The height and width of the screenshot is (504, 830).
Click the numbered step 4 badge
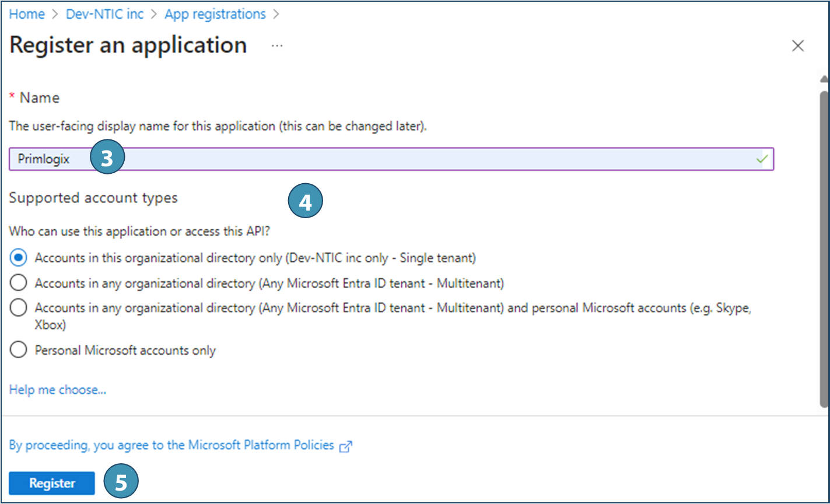305,202
